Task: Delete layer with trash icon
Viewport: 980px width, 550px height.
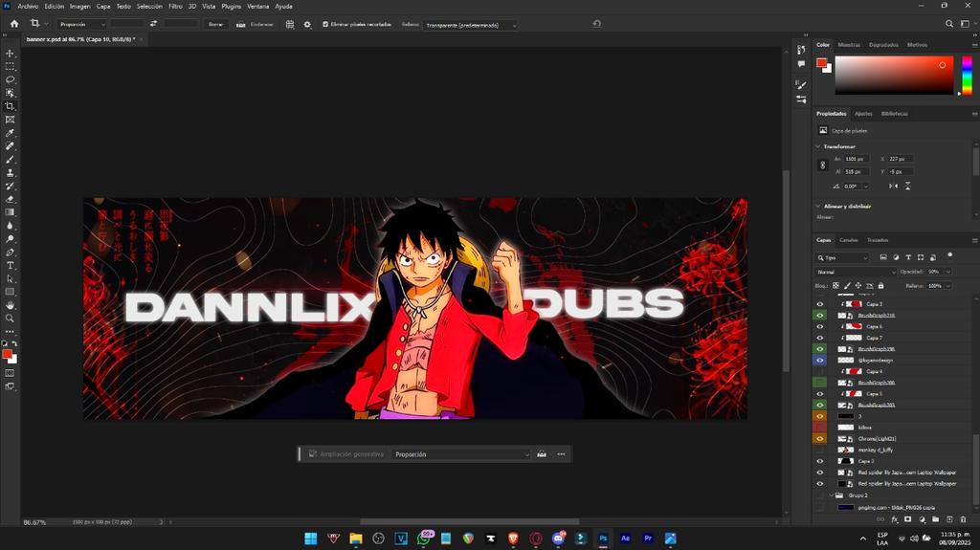Action: 963,519
